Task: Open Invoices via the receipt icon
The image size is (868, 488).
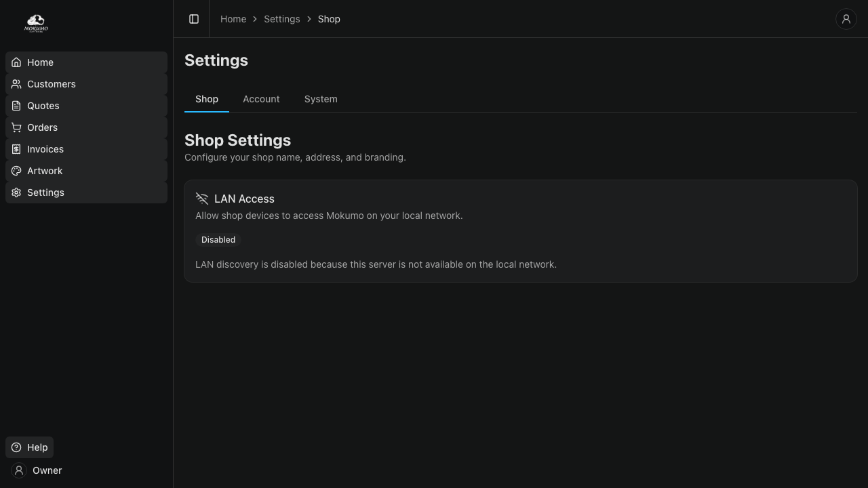Action: point(16,149)
